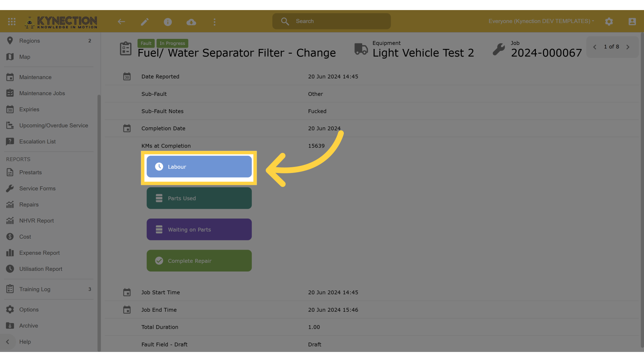Click the pencil edit icon
The height and width of the screenshot is (362, 644).
pos(145,22)
